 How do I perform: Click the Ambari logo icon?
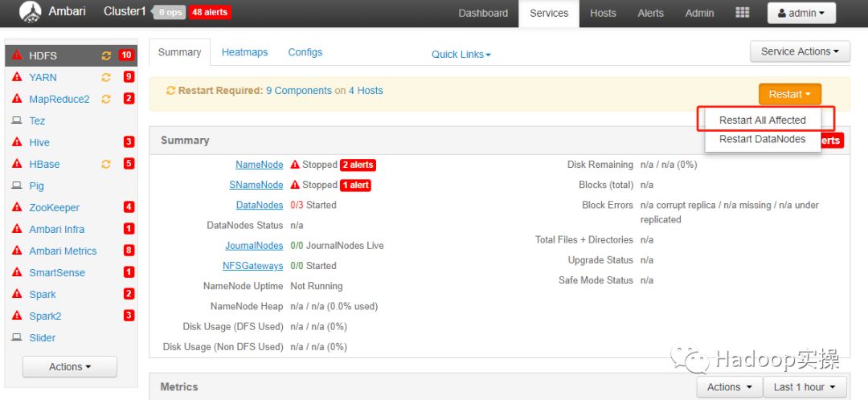pos(30,12)
